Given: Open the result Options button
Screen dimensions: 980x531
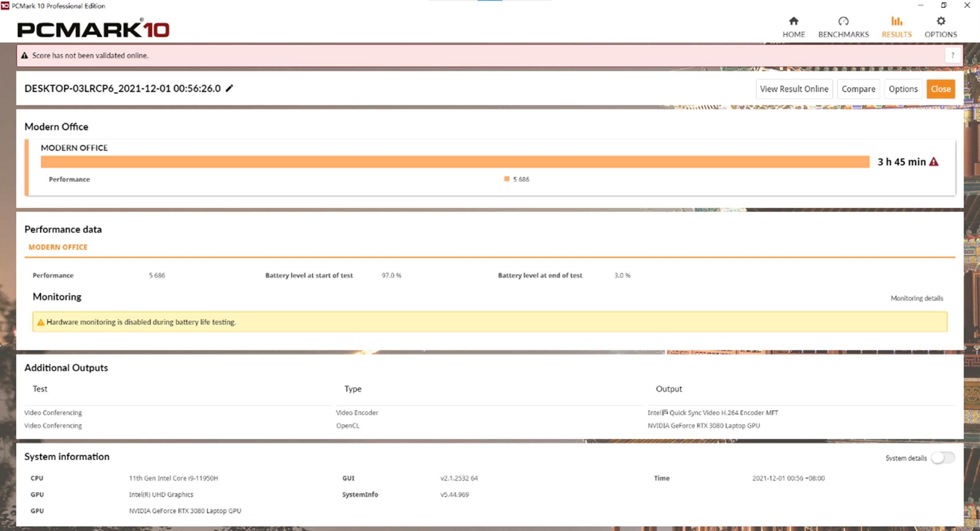Looking at the screenshot, I should [x=903, y=89].
